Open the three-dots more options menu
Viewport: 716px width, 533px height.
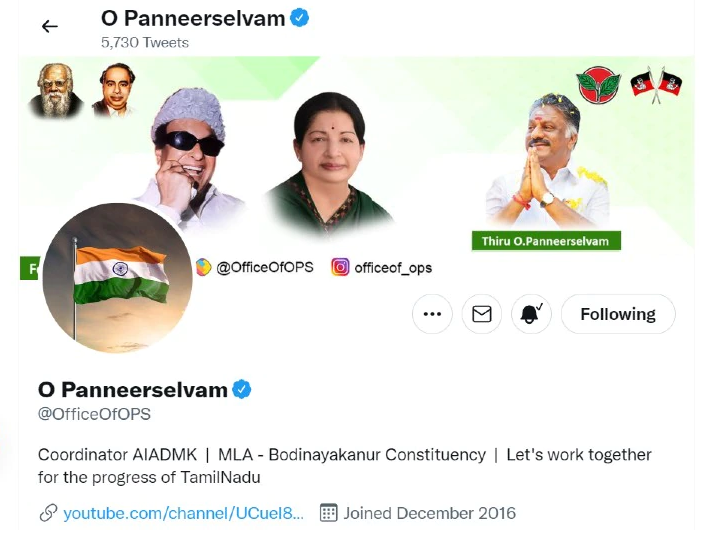[432, 314]
